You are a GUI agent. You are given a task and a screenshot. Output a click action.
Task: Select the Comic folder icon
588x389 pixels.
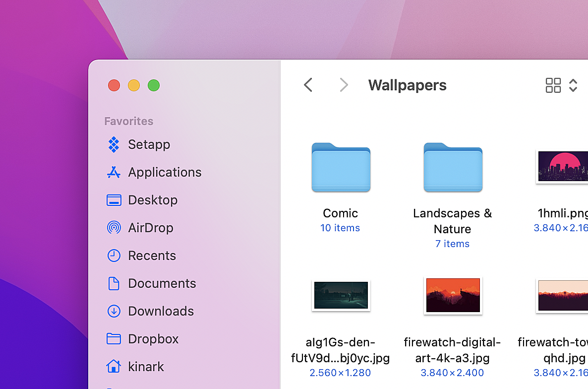pos(341,167)
